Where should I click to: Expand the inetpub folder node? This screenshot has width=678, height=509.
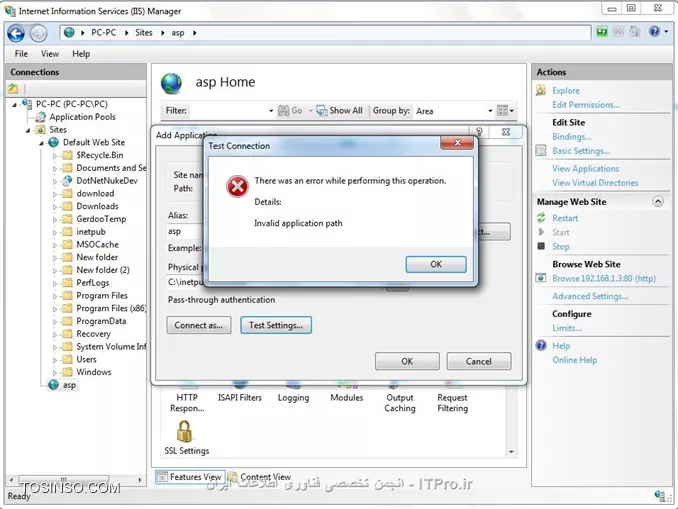coord(55,232)
